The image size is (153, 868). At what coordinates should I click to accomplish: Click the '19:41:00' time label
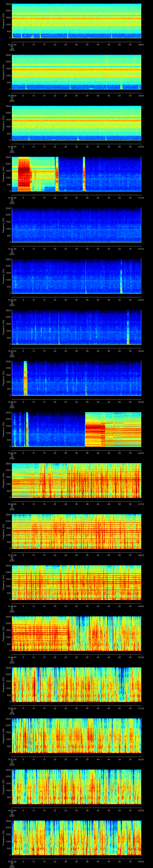[12, 249]
